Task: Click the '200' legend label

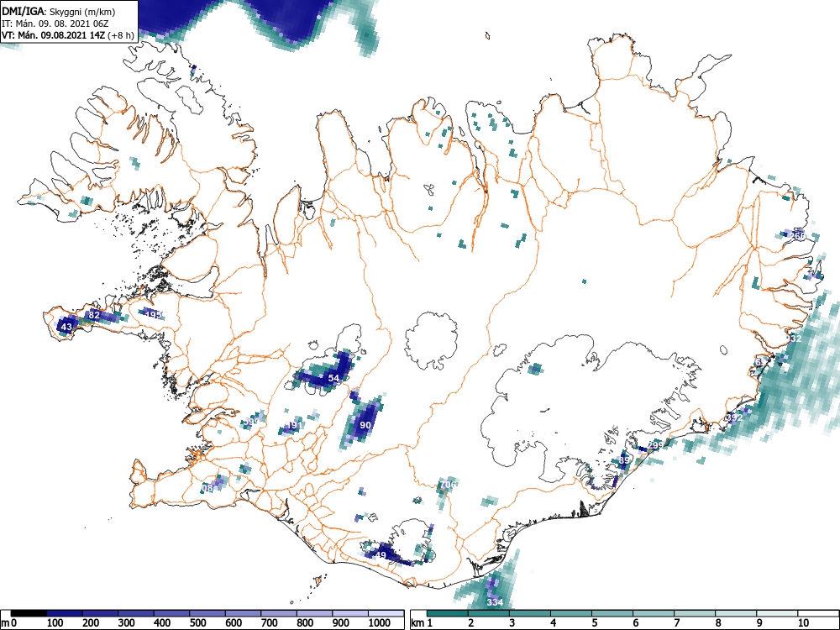Action: (91, 623)
